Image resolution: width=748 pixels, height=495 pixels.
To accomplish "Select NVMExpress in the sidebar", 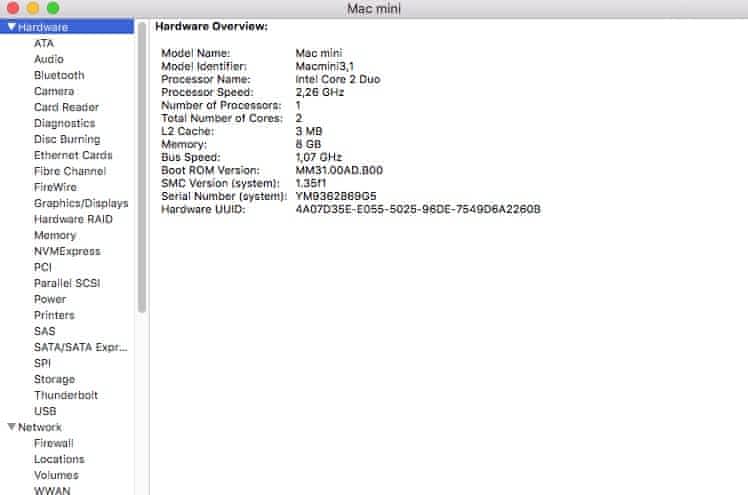I will (x=67, y=251).
